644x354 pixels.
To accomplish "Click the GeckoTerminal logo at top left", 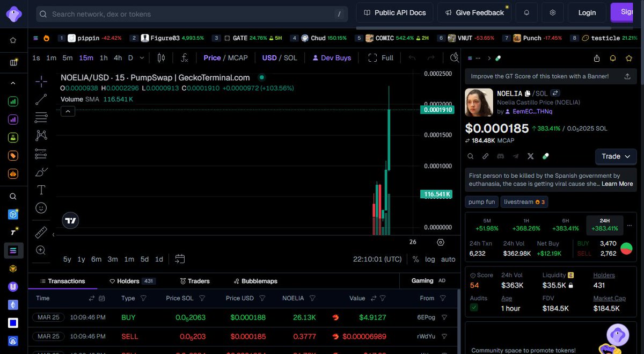I will point(13,13).
